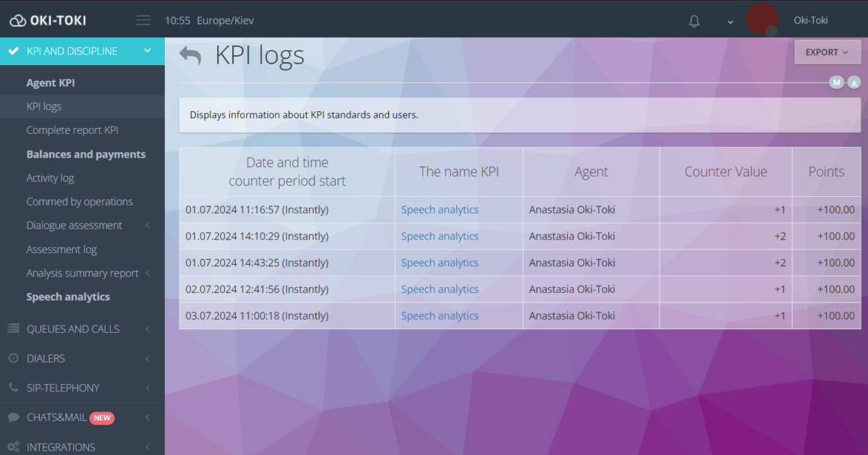Click the checkmark icon on KPI AND DISCIPLINE
Image resolution: width=868 pixels, height=455 pixels.
click(12, 51)
